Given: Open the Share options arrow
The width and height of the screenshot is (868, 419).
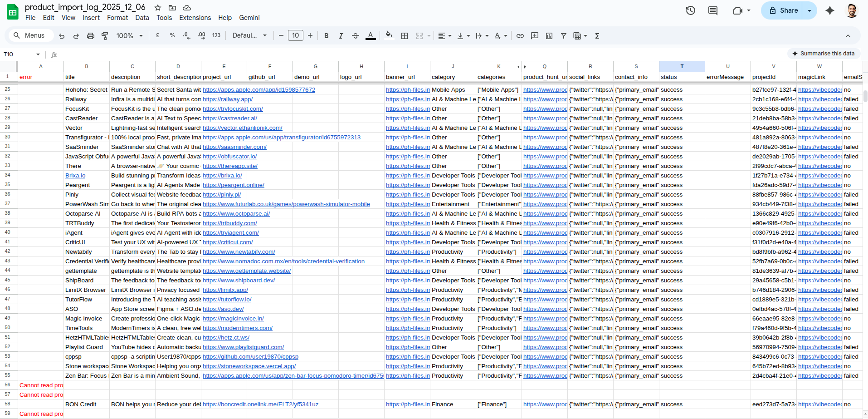Looking at the screenshot, I should tap(809, 10).
